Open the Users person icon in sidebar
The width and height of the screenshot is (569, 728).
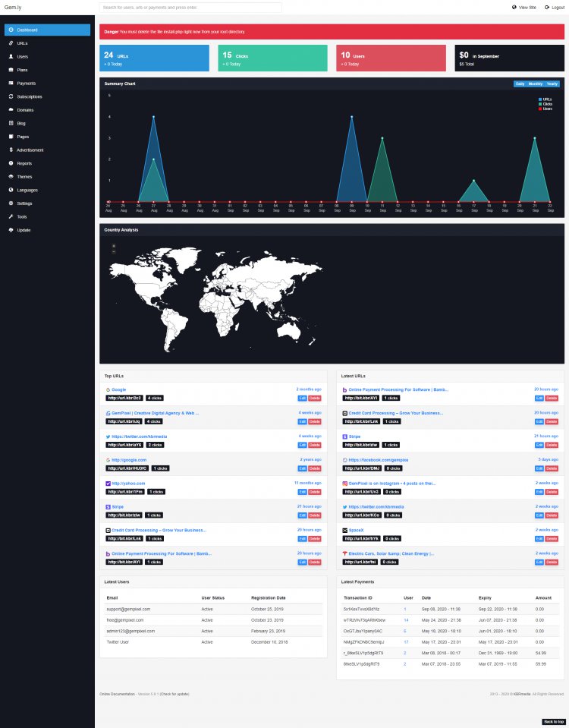click(11, 57)
